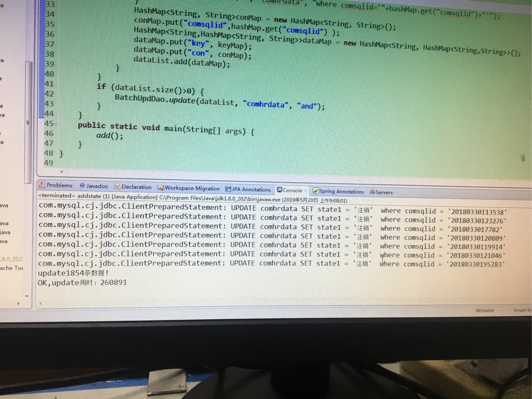Close the Console view tab
532x399 pixels.
pyautogui.click(x=306, y=190)
